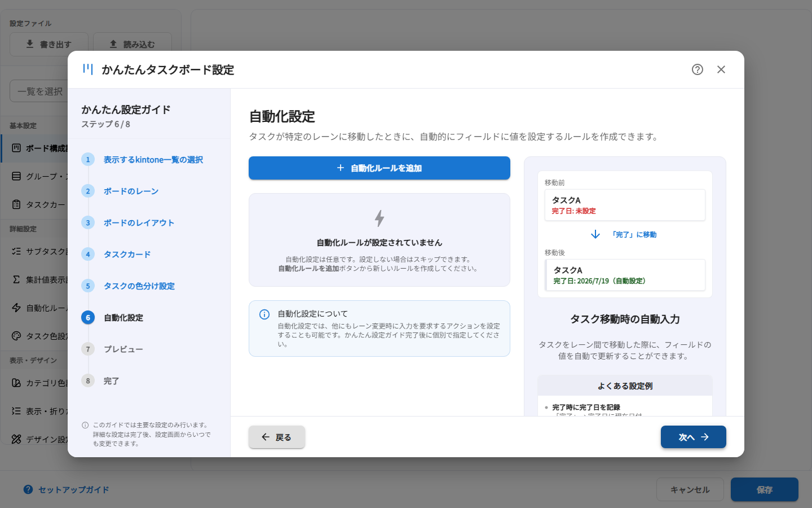
Task: Open the セットアップガイド link at bottom
Action: click(x=67, y=490)
